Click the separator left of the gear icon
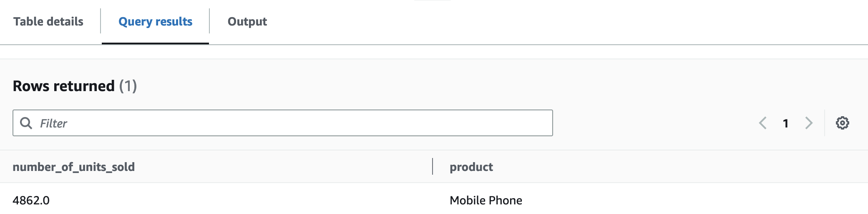Viewport: 868px width, 214px height. (x=825, y=123)
